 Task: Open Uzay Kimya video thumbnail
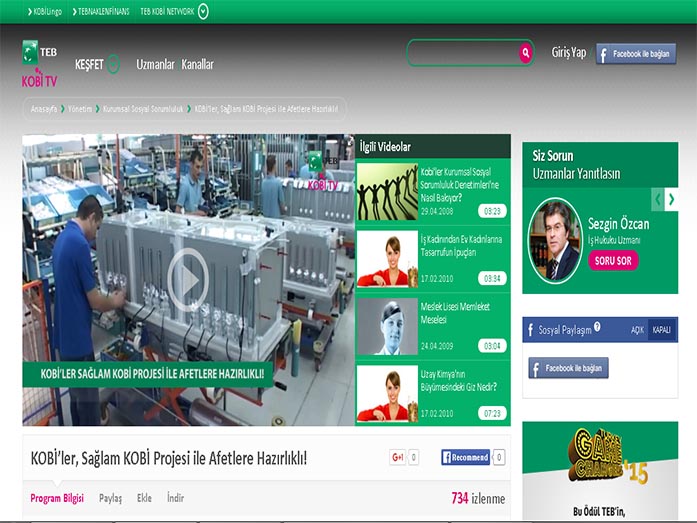pos(387,394)
